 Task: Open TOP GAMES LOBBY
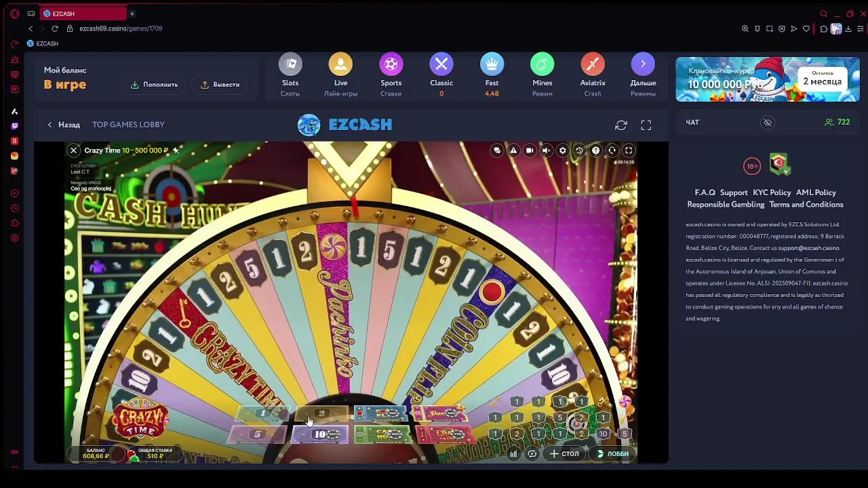pos(128,125)
